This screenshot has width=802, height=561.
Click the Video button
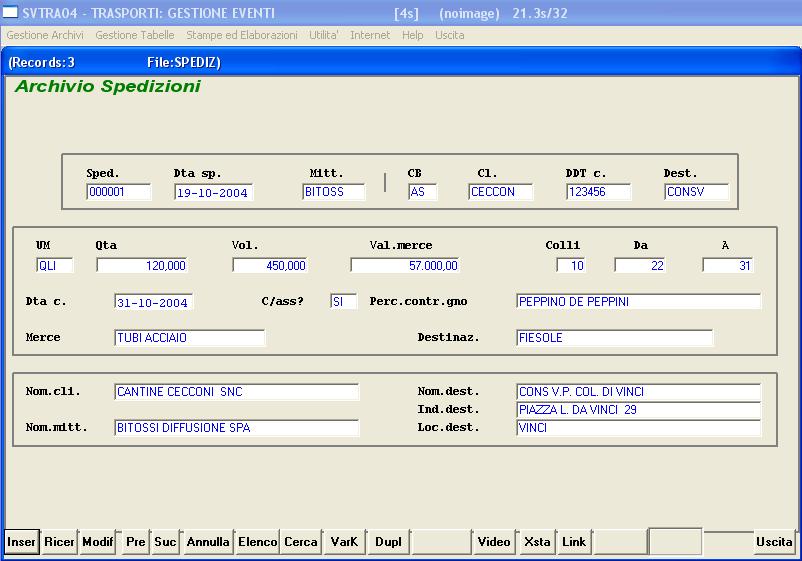(494, 542)
